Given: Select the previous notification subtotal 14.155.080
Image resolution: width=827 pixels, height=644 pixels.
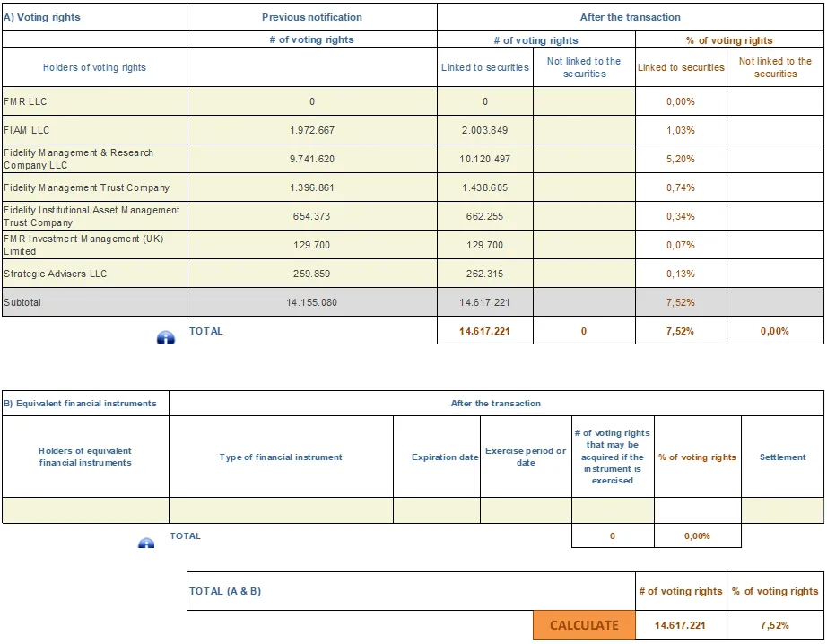Looking at the screenshot, I should point(312,302).
